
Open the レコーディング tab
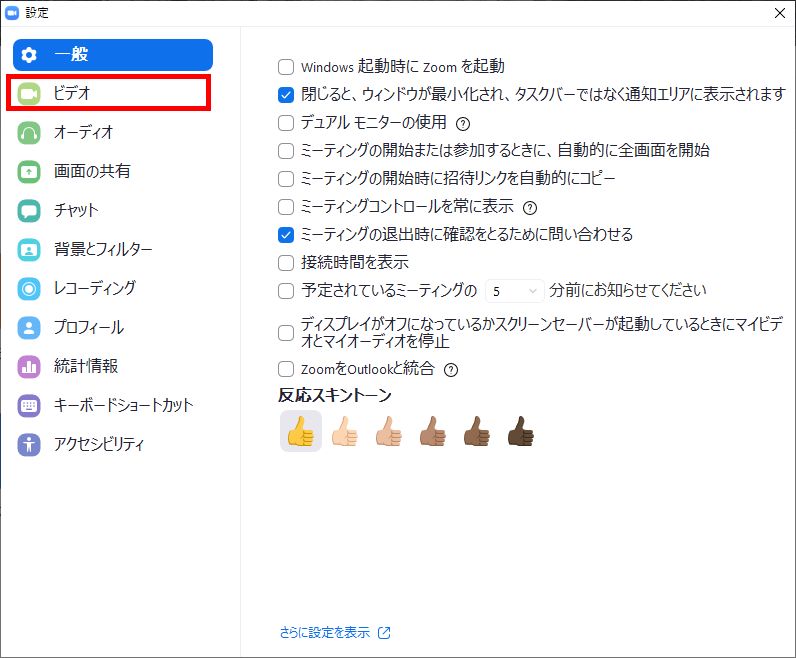pyautogui.click(x=113, y=288)
